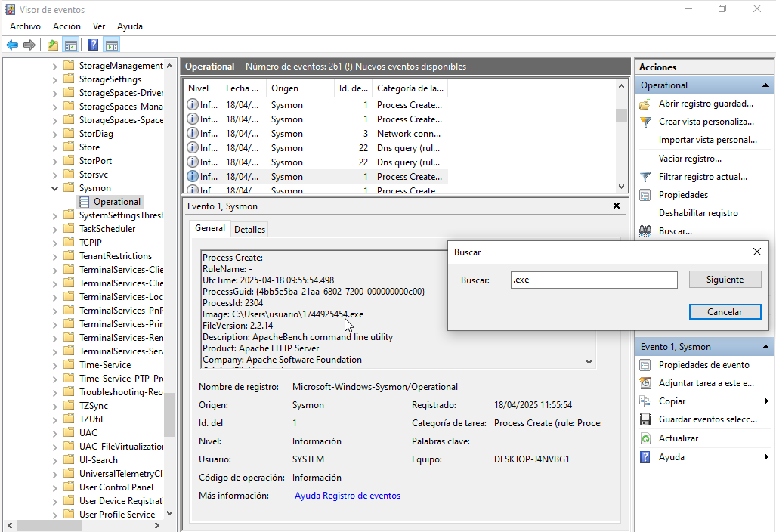The width and height of the screenshot is (776, 532).
Task: Select the User Control Panel tree item
Action: (116, 487)
